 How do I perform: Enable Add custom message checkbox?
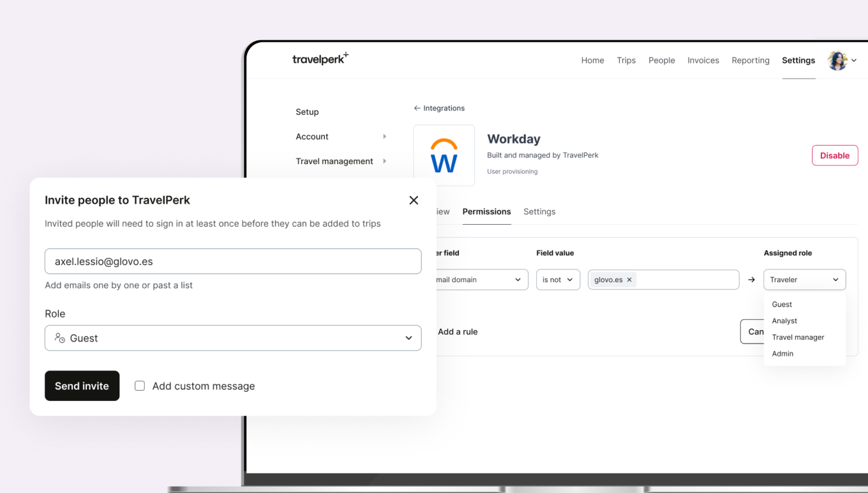140,386
